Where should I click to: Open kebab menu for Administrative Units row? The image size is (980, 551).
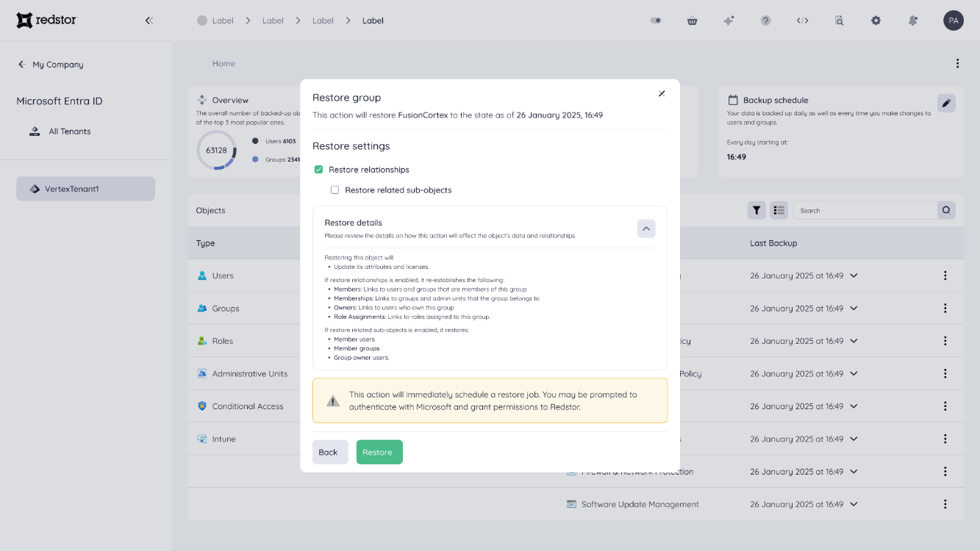coord(945,374)
